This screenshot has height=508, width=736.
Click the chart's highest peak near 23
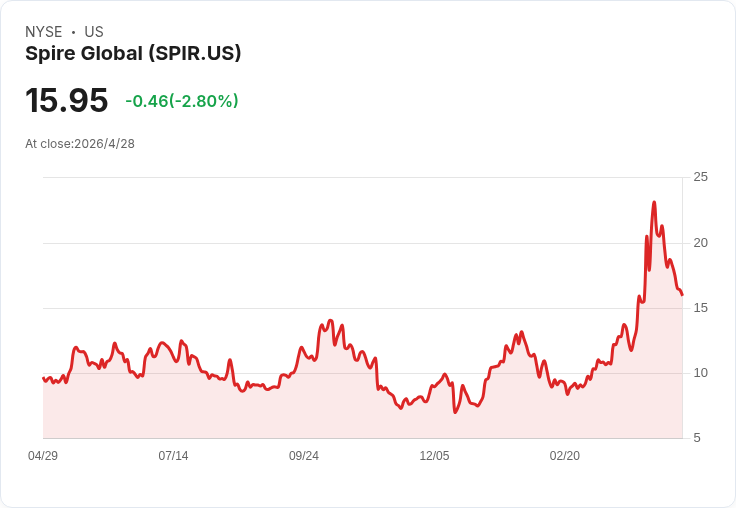[654, 202]
